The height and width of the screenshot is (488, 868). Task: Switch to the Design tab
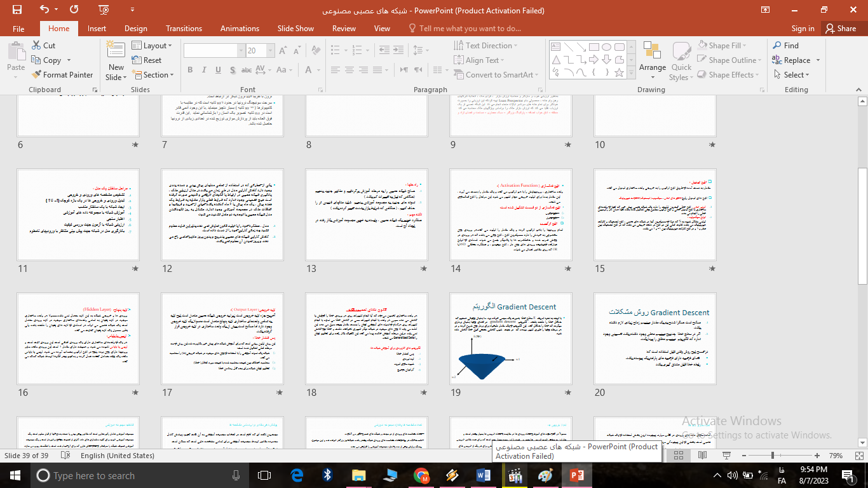tap(135, 29)
